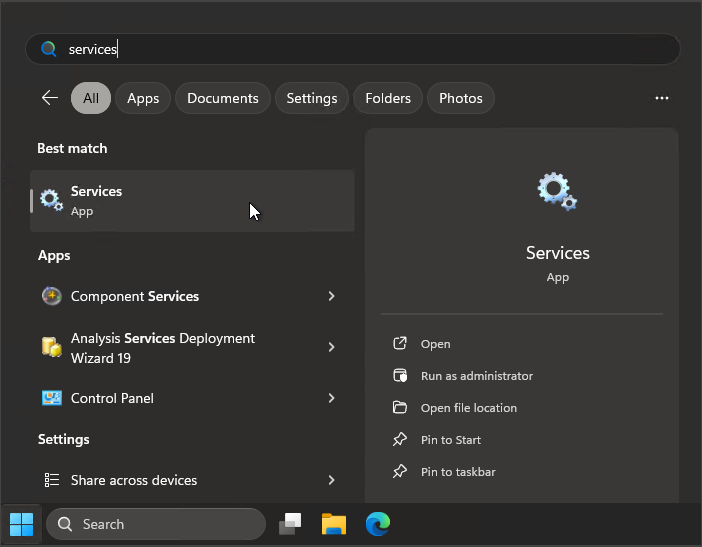Switch to the Photos filter tab
Screen dimensions: 702x547
click(461, 98)
